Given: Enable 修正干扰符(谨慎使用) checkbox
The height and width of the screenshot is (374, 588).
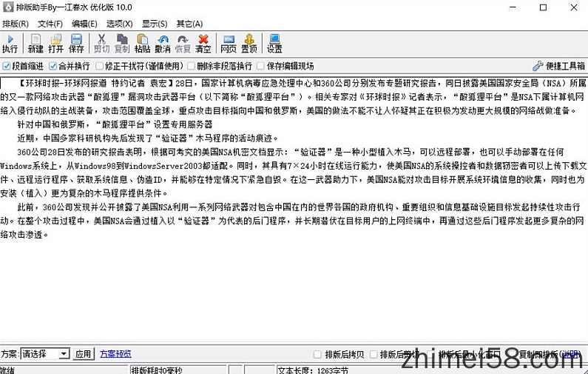Looking at the screenshot, I should click(99, 66).
